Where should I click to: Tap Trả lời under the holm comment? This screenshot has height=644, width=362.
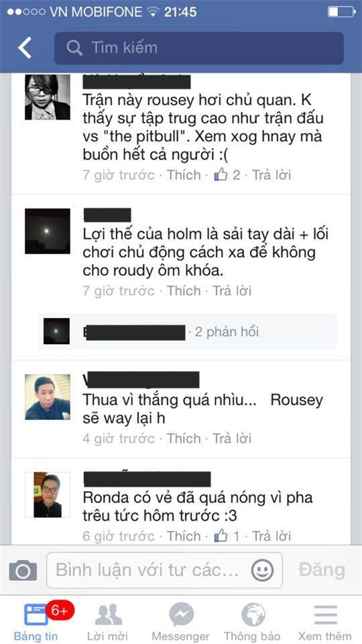pyautogui.click(x=232, y=290)
